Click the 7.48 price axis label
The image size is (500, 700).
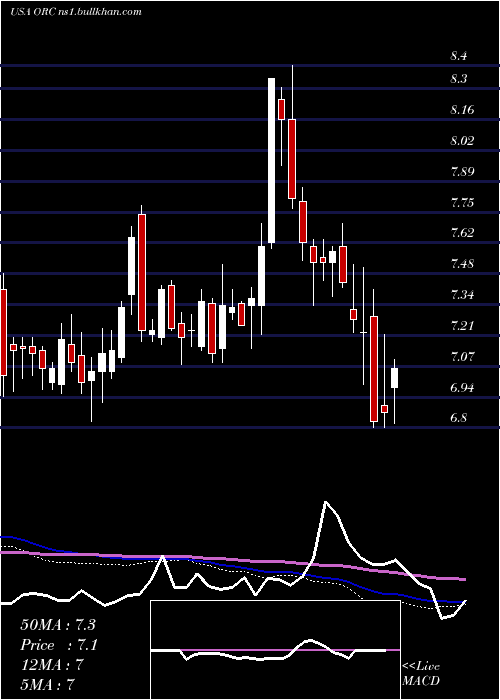pos(462,264)
